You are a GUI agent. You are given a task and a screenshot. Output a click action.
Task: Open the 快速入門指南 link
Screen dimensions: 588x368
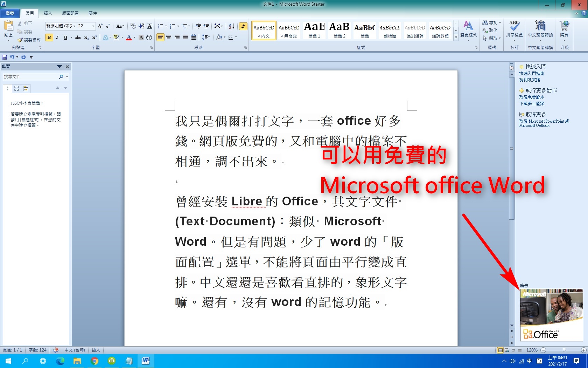(531, 74)
